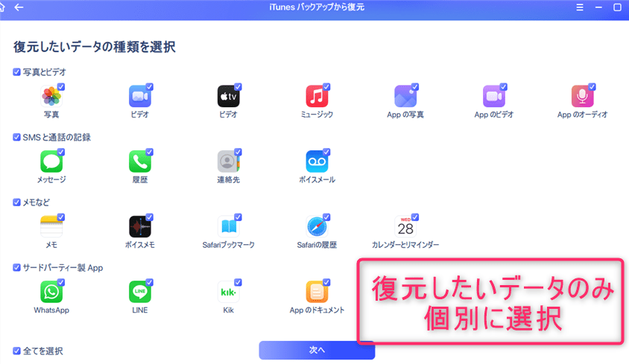Screen dimensions: 629x364
Task: Toggle the メモなど category checkbox
Action: click(x=16, y=202)
